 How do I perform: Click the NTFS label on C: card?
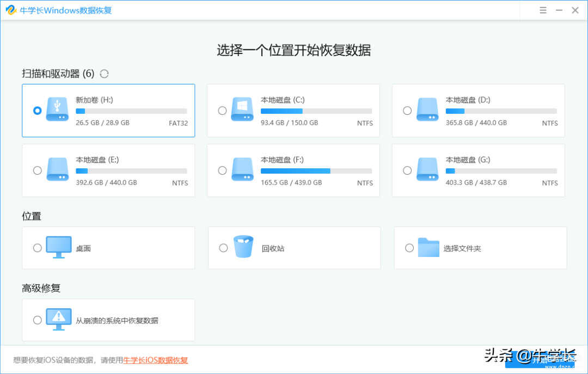click(x=365, y=123)
